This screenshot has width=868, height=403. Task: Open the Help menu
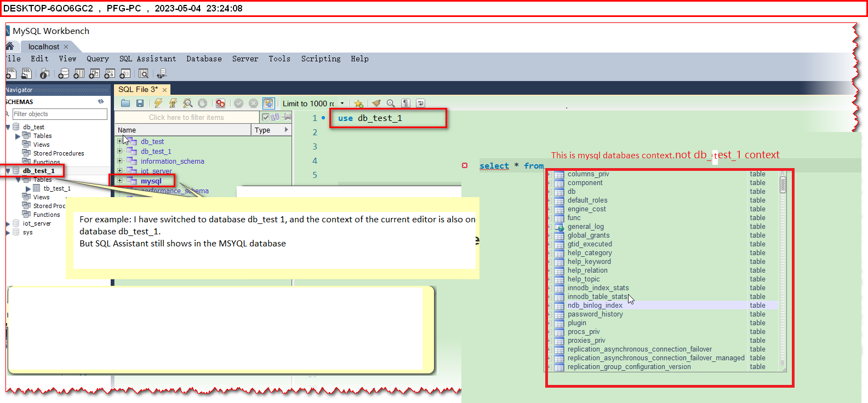point(359,59)
